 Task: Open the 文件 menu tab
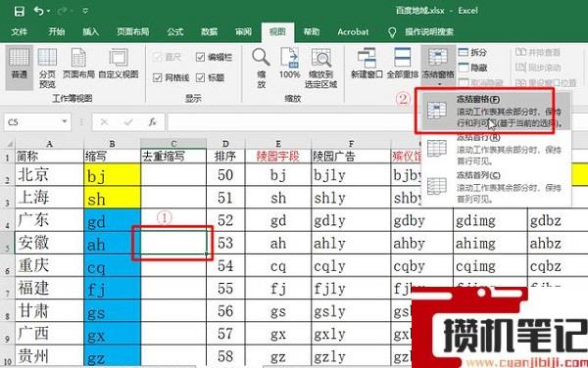click(x=19, y=32)
